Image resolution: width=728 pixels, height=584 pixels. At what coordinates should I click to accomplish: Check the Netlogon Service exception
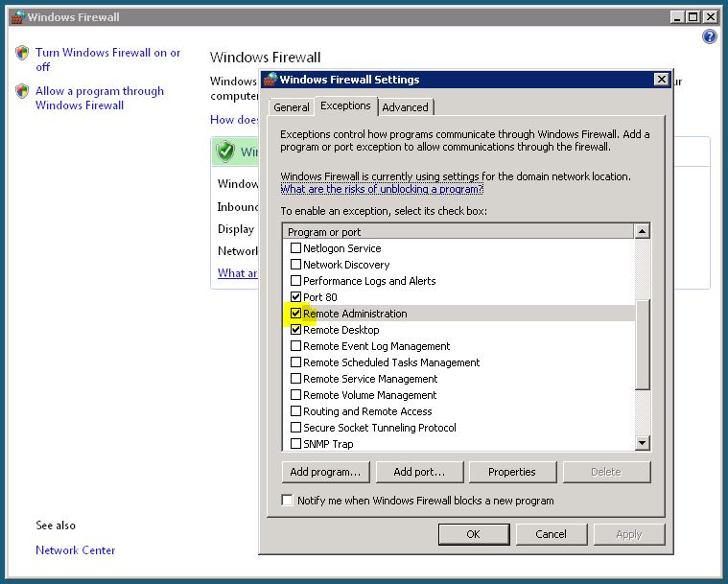pos(295,248)
